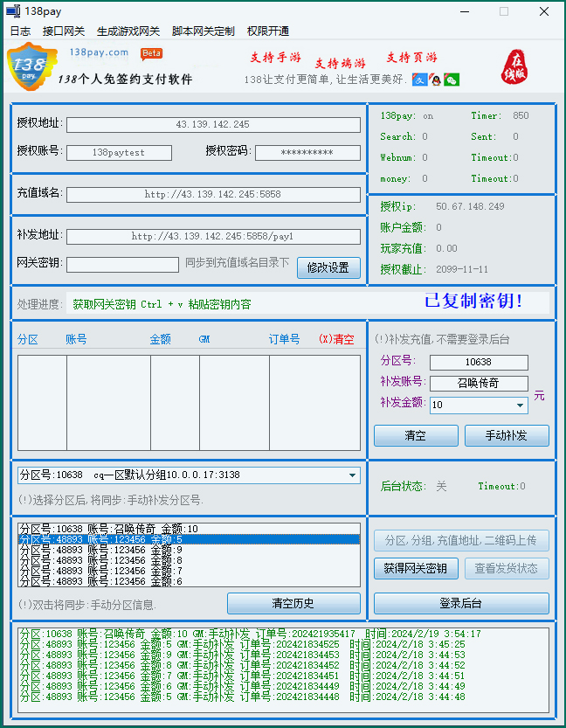Click the red online-version seal icon

tap(514, 66)
